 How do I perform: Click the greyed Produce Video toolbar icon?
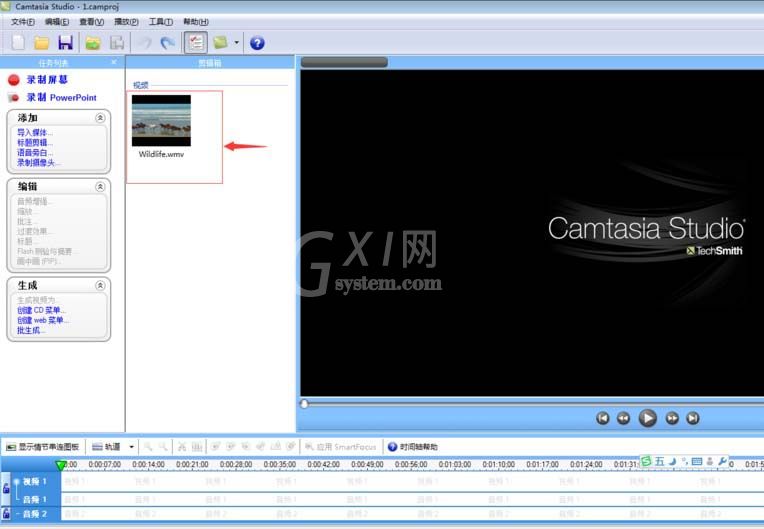pos(116,43)
